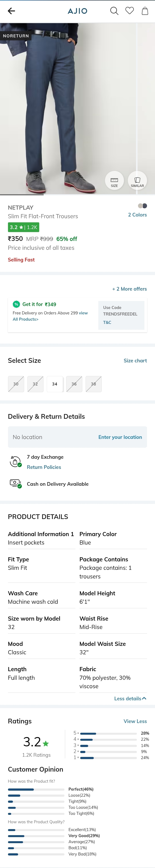Select size 30 option
The width and height of the screenshot is (155, 868).
click(16, 384)
